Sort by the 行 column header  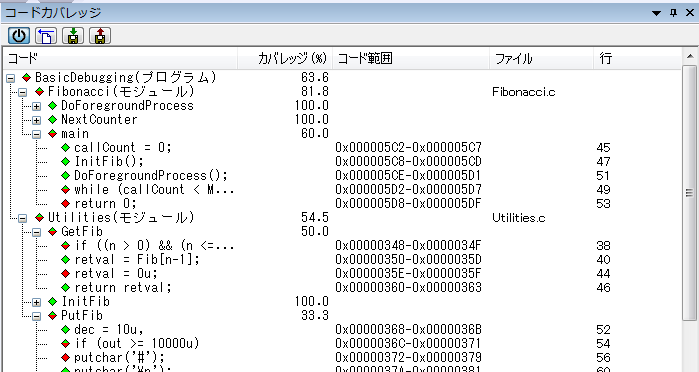637,58
